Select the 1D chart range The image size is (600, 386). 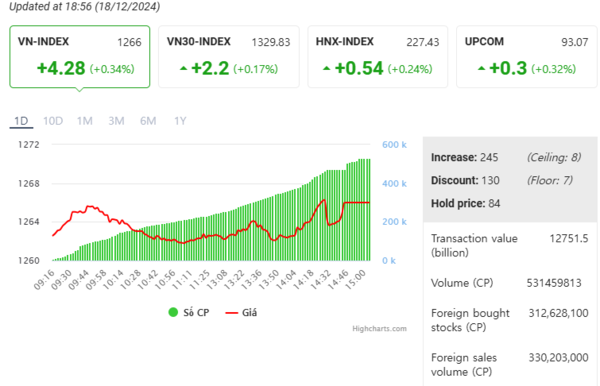pos(21,121)
